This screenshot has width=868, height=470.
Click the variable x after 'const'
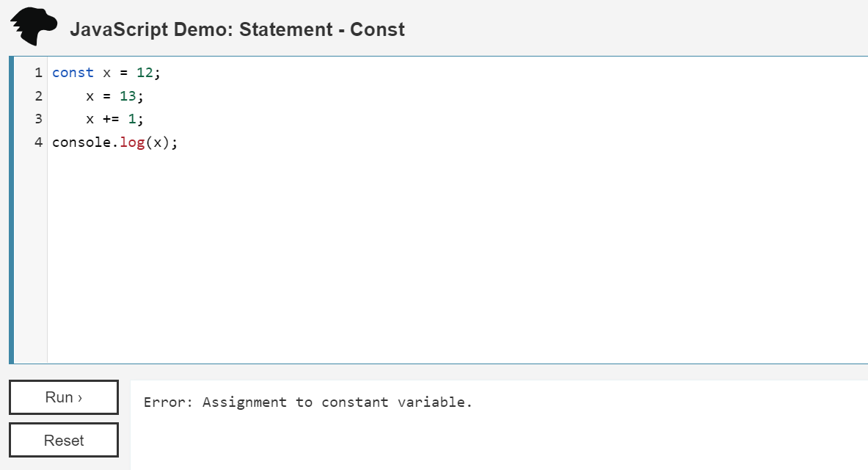(106, 73)
